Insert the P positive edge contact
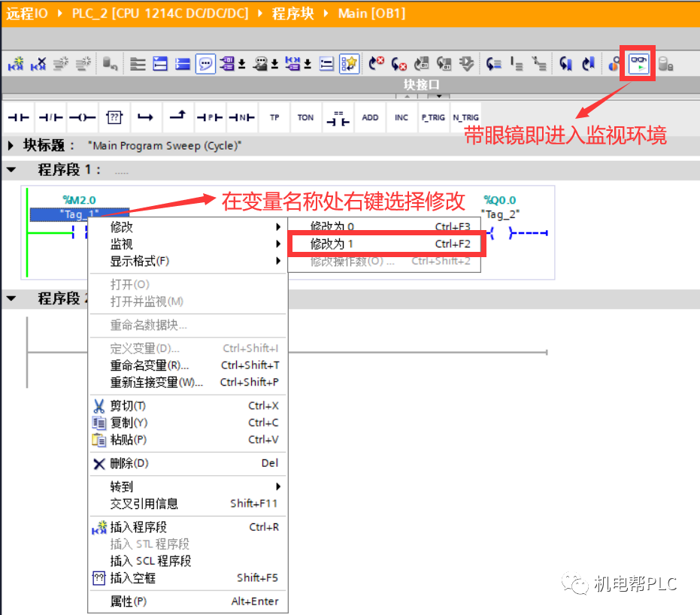The image size is (700, 615). pos(210,117)
